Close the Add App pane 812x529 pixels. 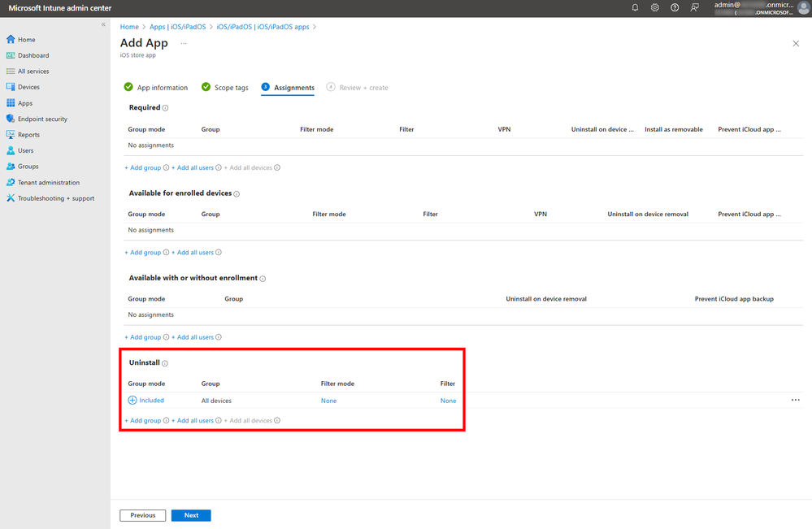(x=796, y=44)
